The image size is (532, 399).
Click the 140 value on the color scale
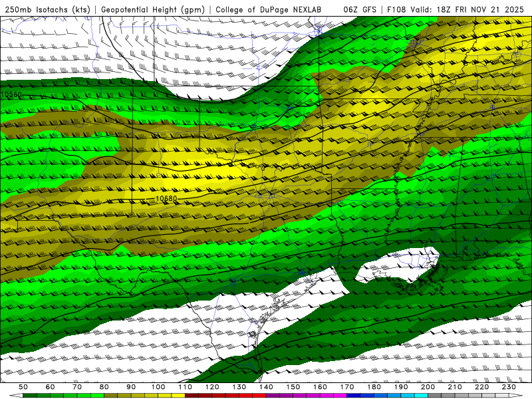click(266, 387)
